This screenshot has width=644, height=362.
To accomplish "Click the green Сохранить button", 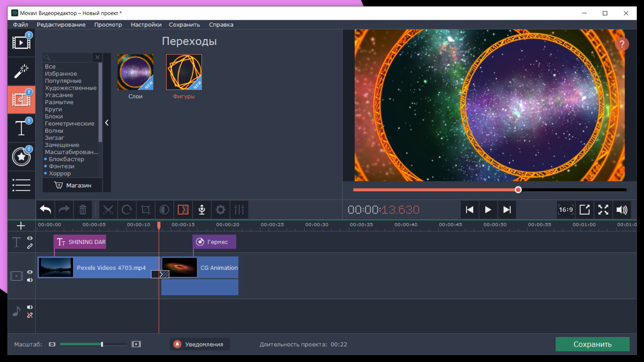I will pyautogui.click(x=592, y=344).
